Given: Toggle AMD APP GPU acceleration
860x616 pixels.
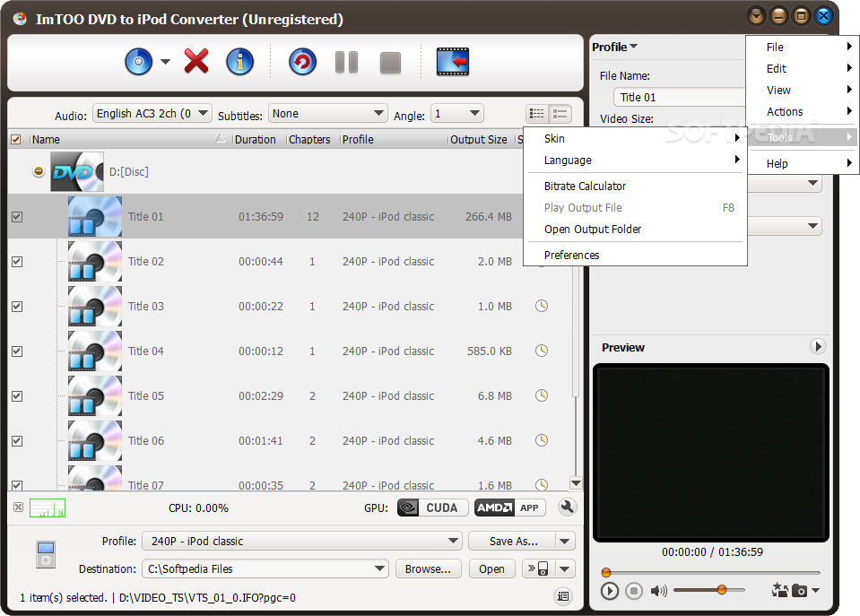Looking at the screenshot, I should click(x=510, y=508).
